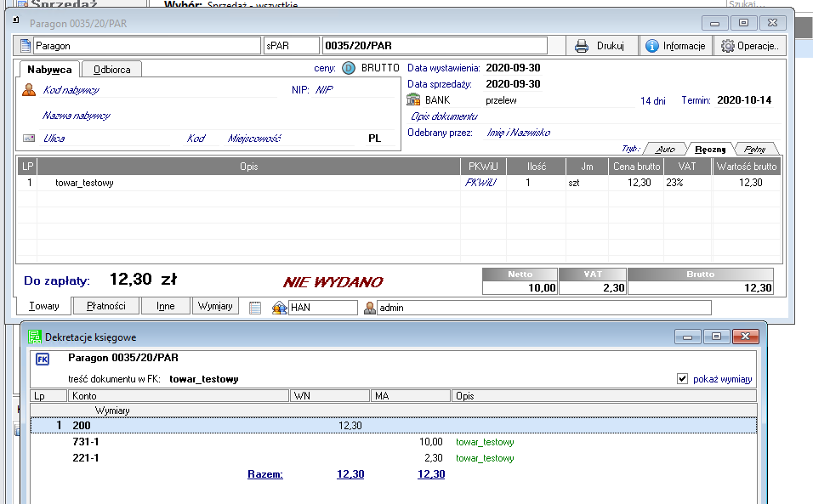This screenshot has height=504, width=813.
Task: Open the Operacje gear menu
Action: 750,46
